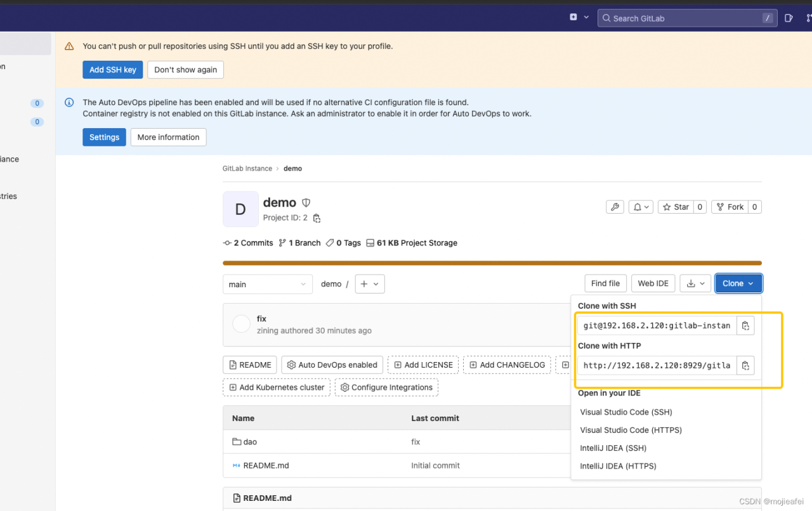Click the Add SSH key button

pos(112,70)
